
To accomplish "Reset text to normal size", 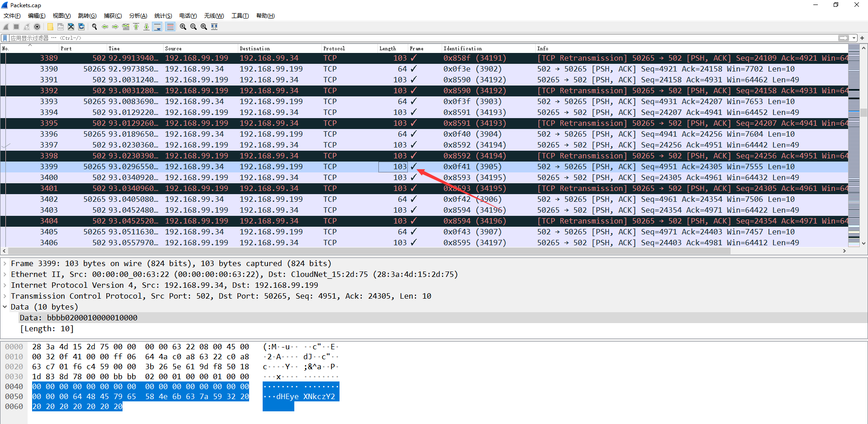I will click(204, 27).
